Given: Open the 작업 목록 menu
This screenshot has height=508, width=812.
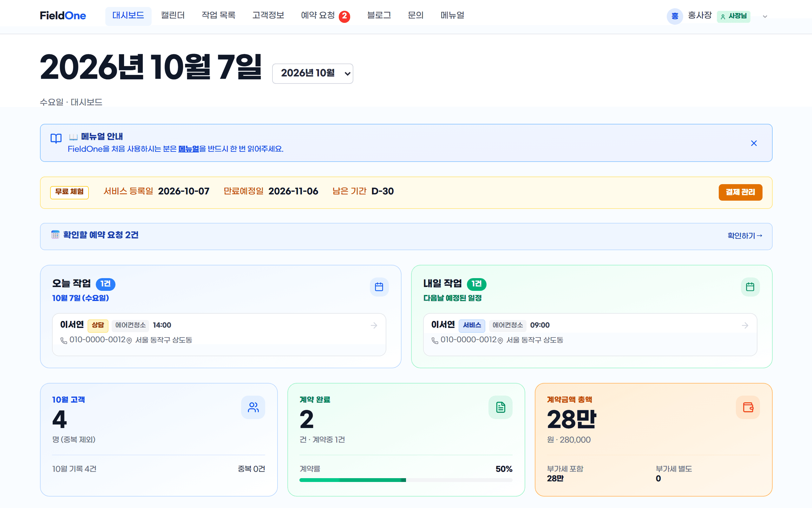Looking at the screenshot, I should pyautogui.click(x=219, y=16).
